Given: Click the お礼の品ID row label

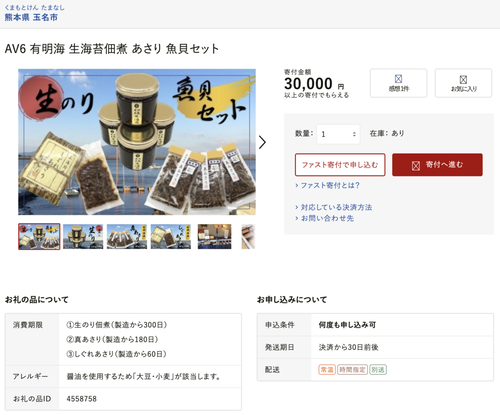Looking at the screenshot, I should (32, 399).
